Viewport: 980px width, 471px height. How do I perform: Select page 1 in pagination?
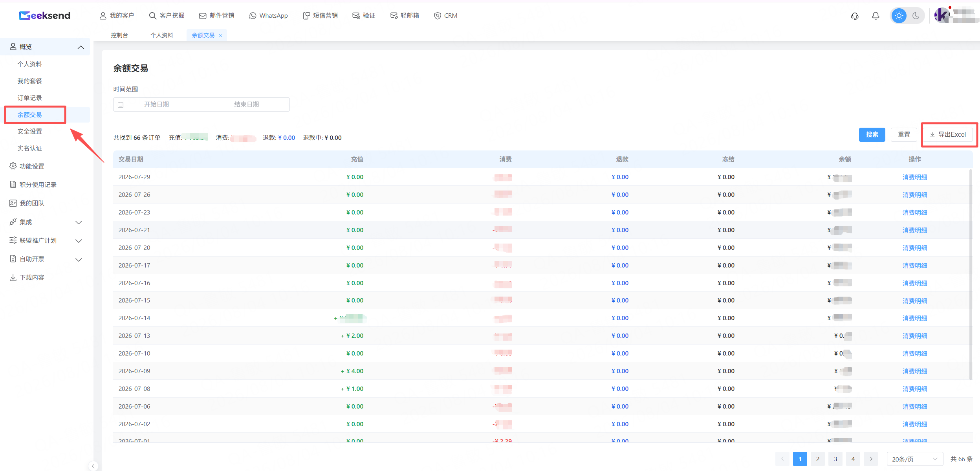tap(800, 459)
